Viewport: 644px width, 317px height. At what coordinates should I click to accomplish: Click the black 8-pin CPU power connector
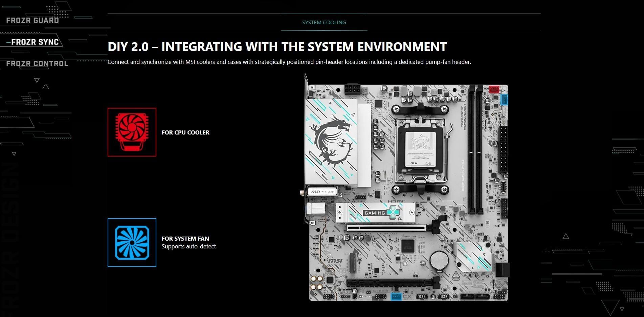click(x=352, y=90)
